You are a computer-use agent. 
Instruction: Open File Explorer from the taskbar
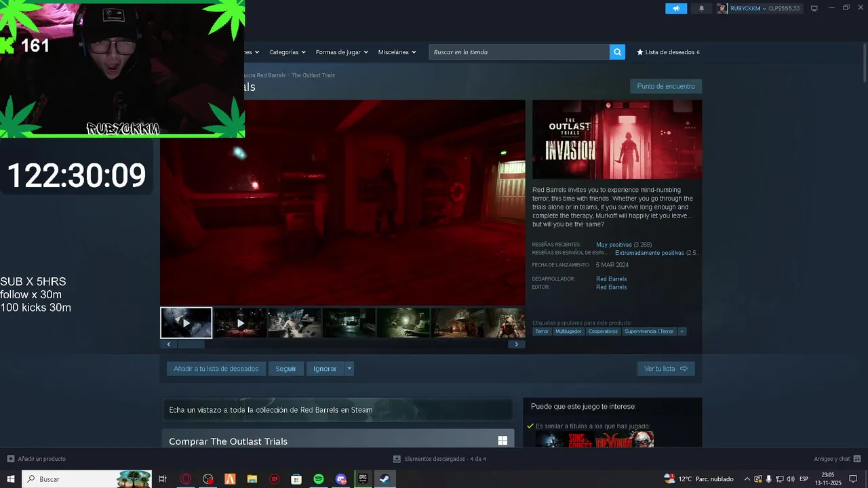[252, 479]
